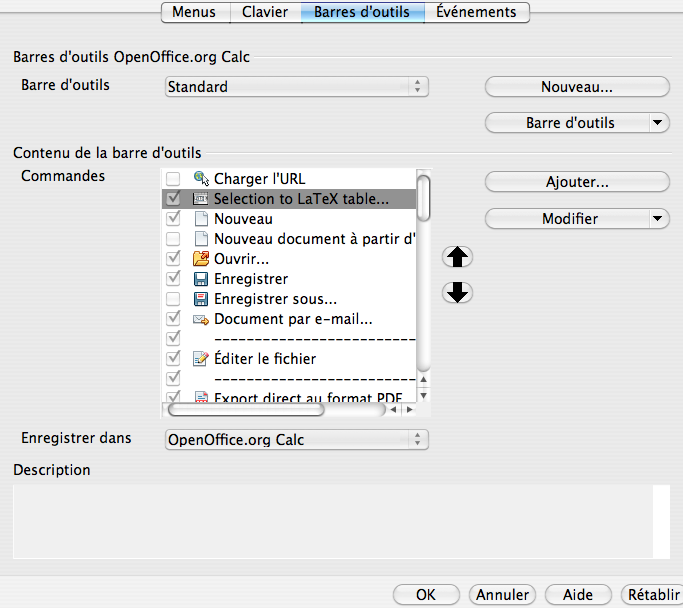Open the Barre d'outils Standard dropdown
The width and height of the screenshot is (683, 608).
[x=296, y=87]
